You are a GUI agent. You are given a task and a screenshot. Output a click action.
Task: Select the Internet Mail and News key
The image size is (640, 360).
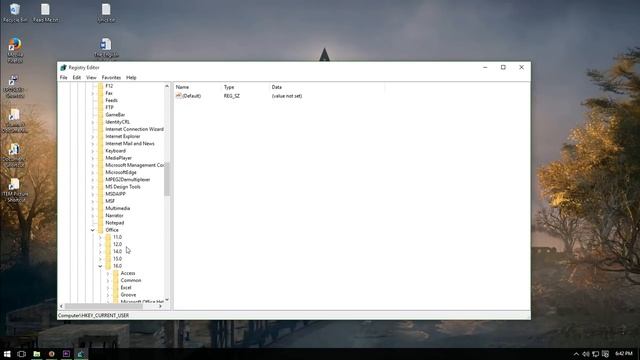pyautogui.click(x=130, y=144)
